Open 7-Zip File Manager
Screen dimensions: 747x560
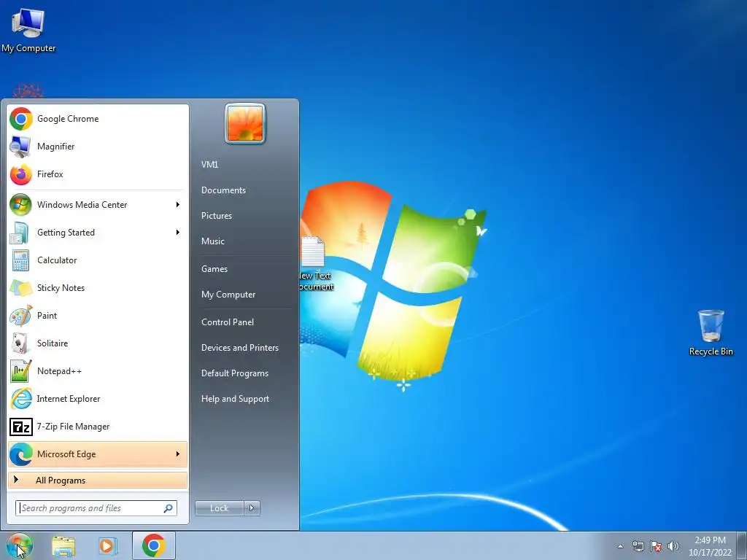tap(98, 426)
